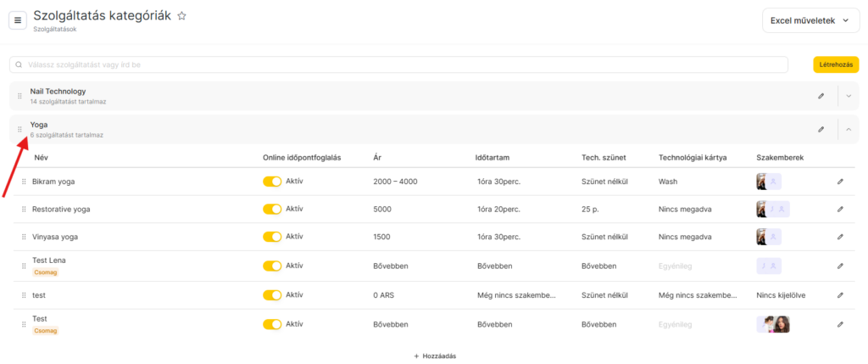Viewport: 868px width, 364px height.
Task: Toggle Vinyasa yoga active switch
Action: click(272, 237)
